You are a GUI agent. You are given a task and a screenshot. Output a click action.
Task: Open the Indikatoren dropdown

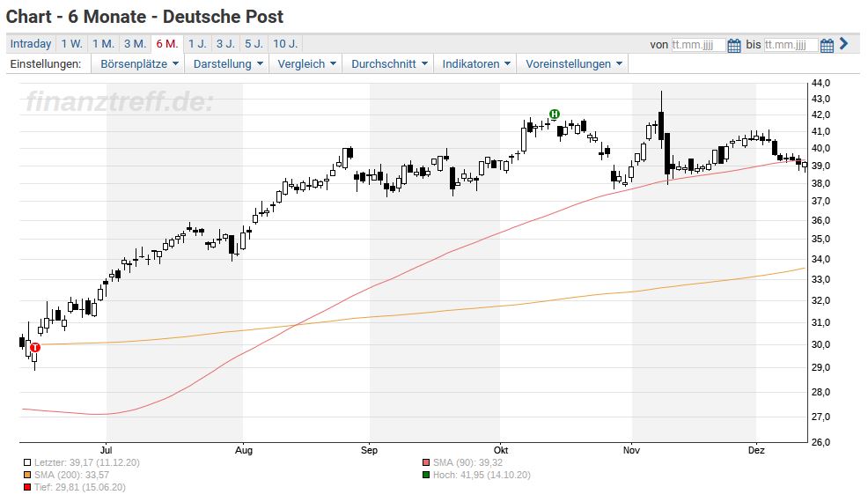tap(475, 63)
